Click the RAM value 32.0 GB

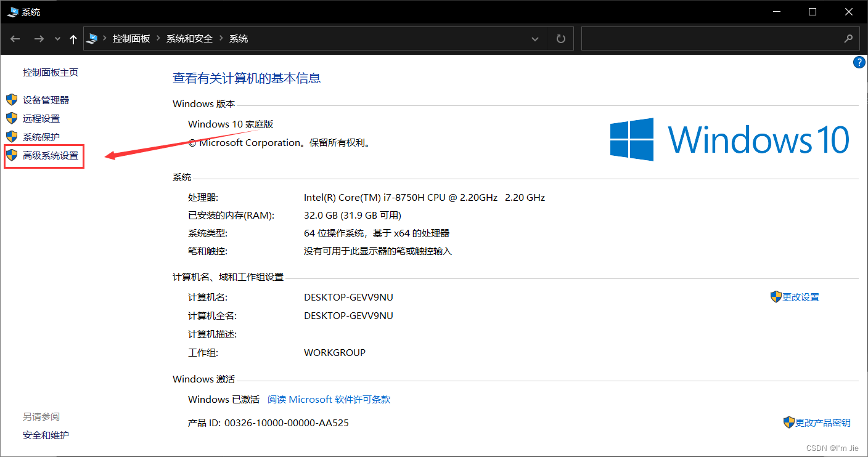[x=353, y=216]
